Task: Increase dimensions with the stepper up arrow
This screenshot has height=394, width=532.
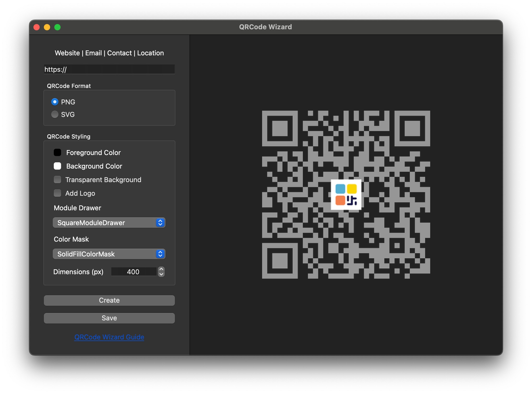Action: tap(161, 269)
